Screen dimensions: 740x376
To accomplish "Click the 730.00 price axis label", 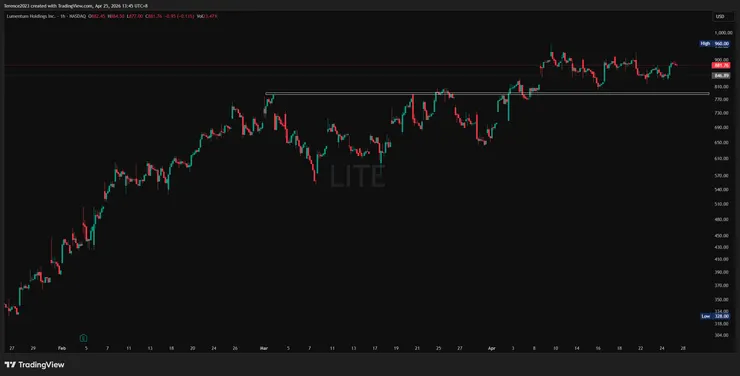I will (x=722, y=113).
